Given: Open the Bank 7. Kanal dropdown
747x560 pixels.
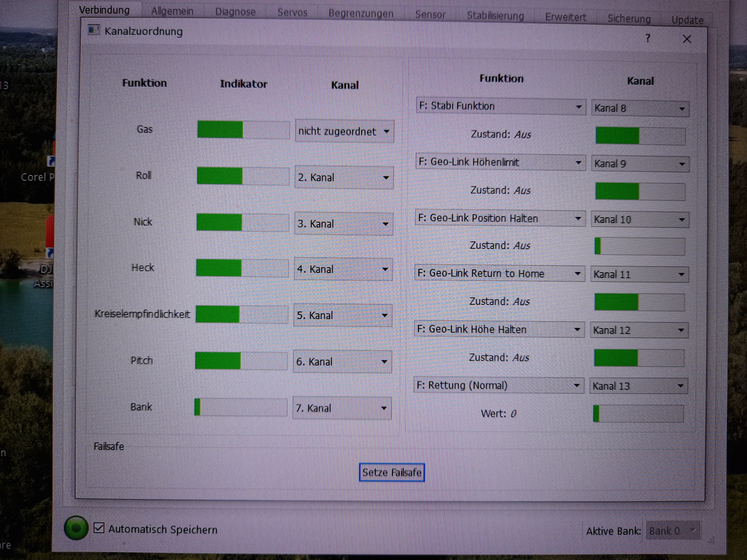Looking at the screenshot, I should (x=342, y=408).
